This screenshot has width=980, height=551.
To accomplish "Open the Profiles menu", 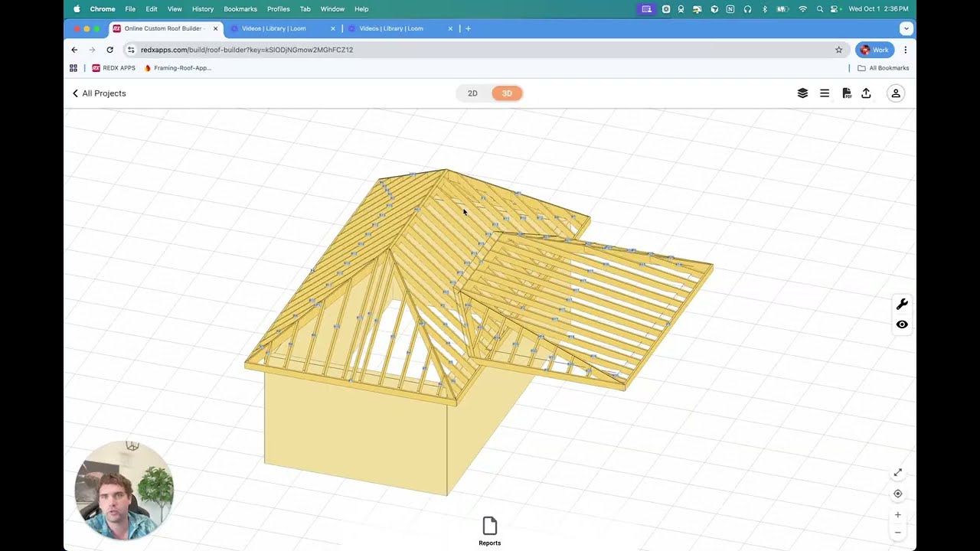I will [x=279, y=9].
